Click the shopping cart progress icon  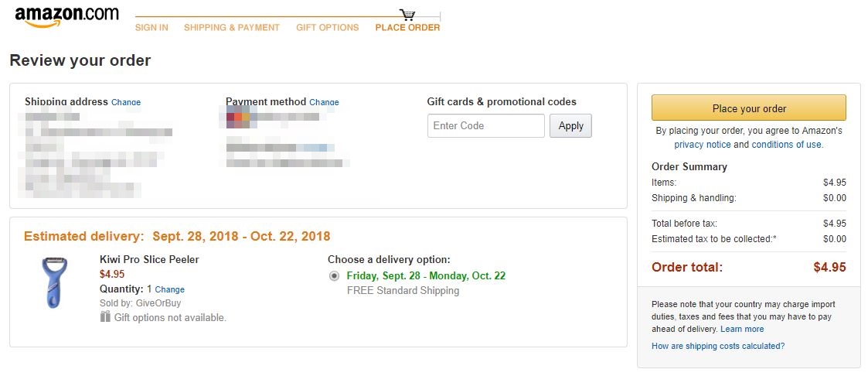[407, 15]
